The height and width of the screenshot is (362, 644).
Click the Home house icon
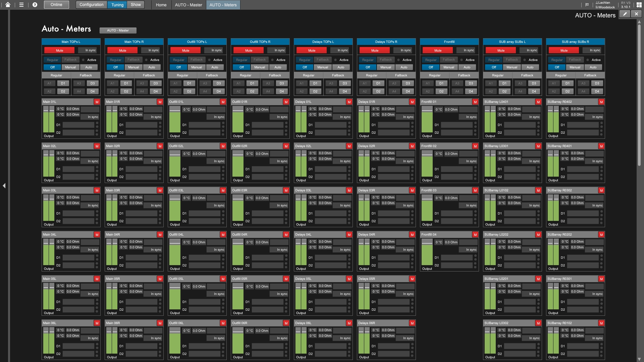(x=8, y=5)
